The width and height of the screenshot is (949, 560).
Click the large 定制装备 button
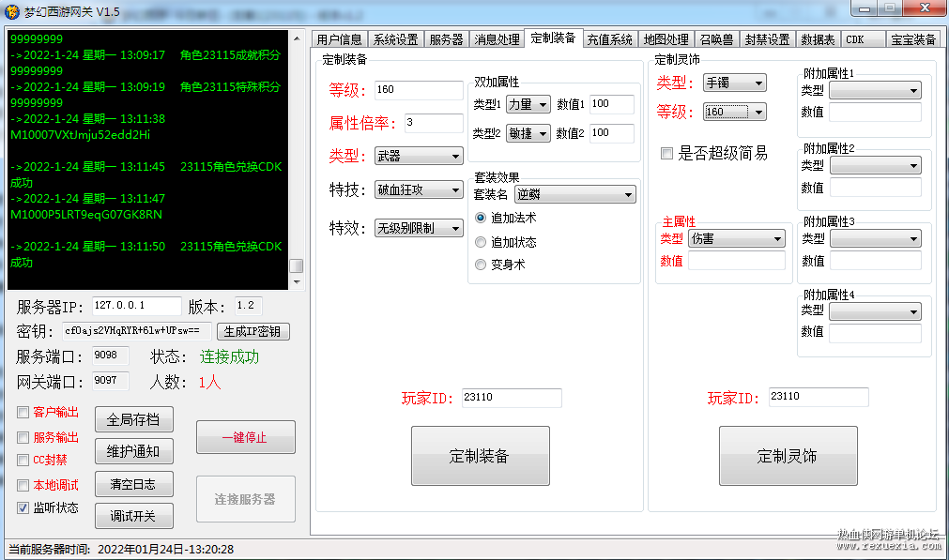tap(481, 456)
